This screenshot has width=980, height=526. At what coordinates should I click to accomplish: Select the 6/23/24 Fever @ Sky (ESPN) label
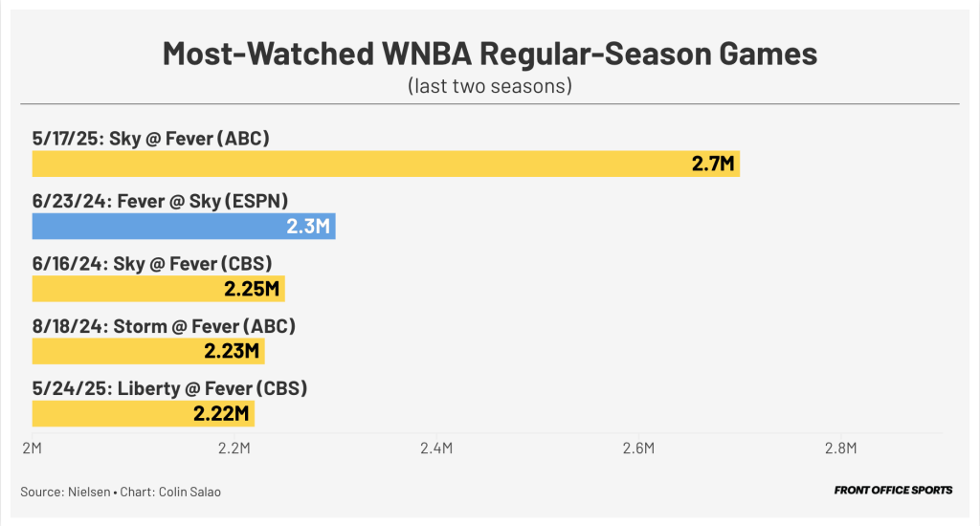[161, 201]
